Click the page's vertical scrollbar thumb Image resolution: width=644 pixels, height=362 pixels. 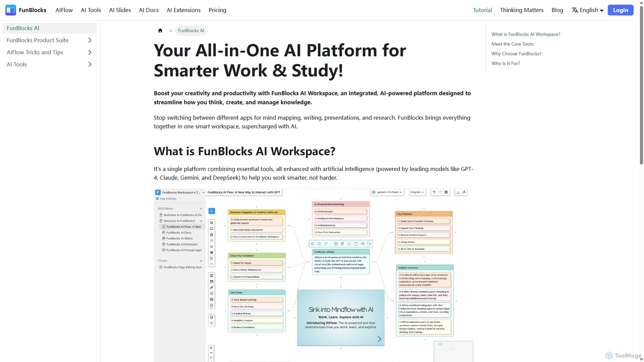tap(641, 85)
